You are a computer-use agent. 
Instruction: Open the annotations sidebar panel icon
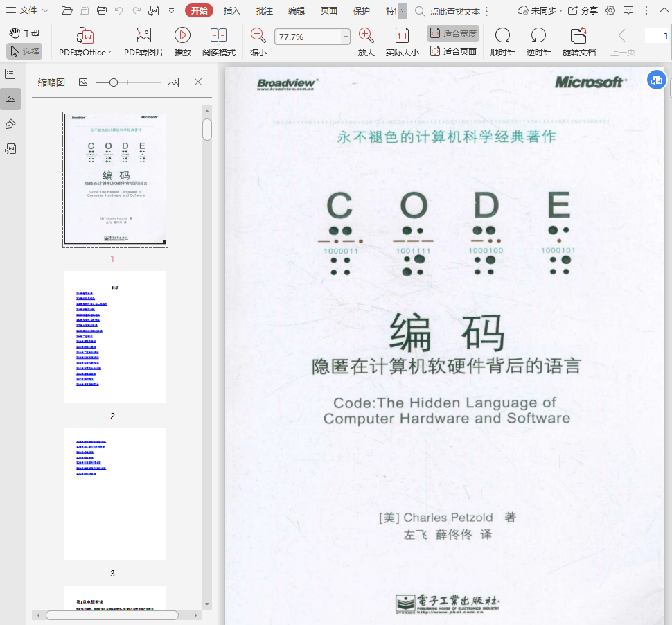coord(10,124)
